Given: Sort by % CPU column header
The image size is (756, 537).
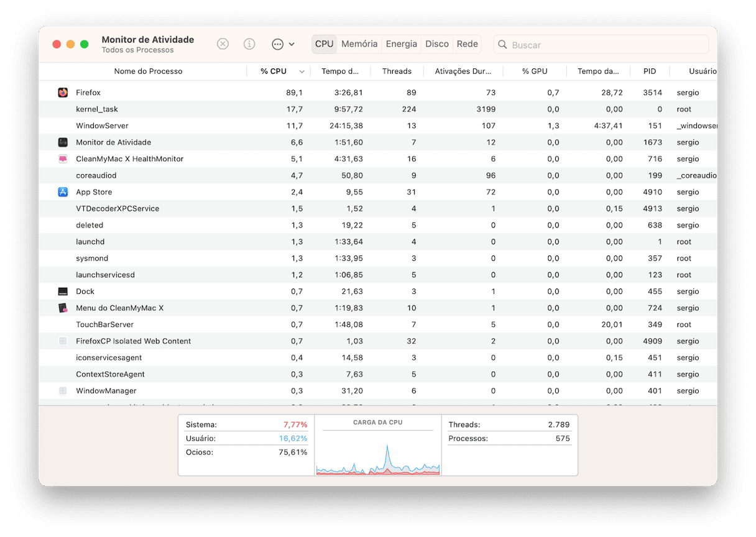Looking at the screenshot, I should tap(274, 71).
